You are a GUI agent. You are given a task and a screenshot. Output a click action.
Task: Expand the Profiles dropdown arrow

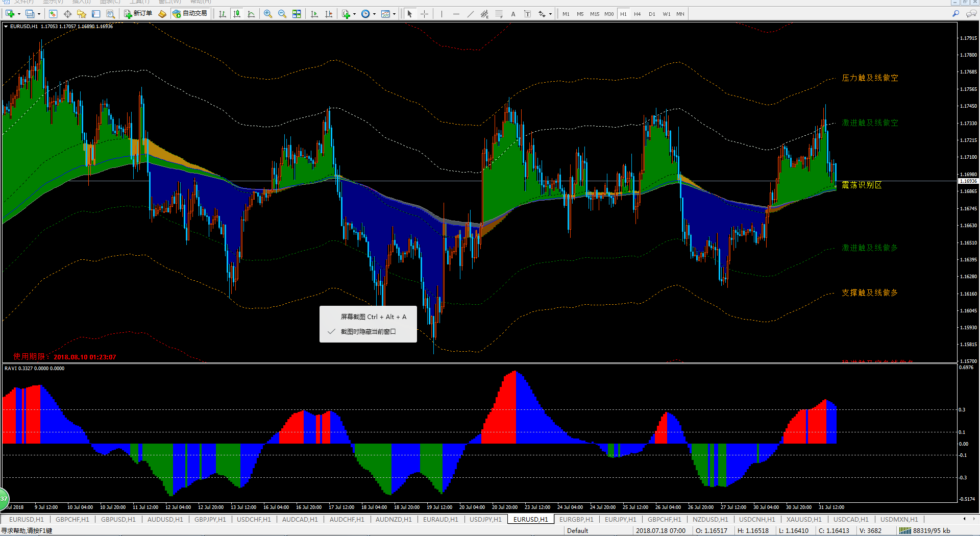[39, 14]
